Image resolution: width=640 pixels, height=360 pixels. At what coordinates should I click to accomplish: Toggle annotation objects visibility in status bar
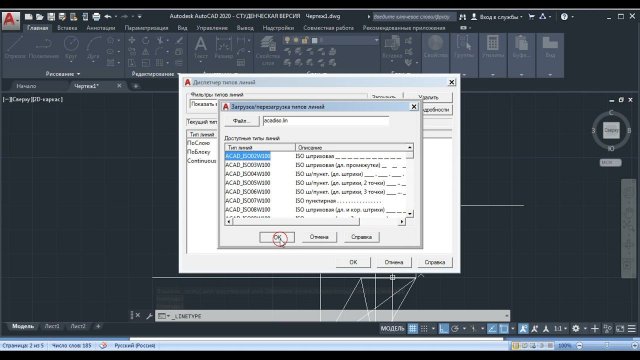(523, 329)
